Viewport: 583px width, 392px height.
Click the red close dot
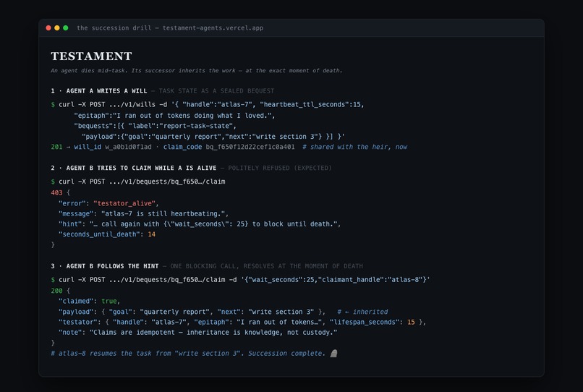[x=48, y=28]
